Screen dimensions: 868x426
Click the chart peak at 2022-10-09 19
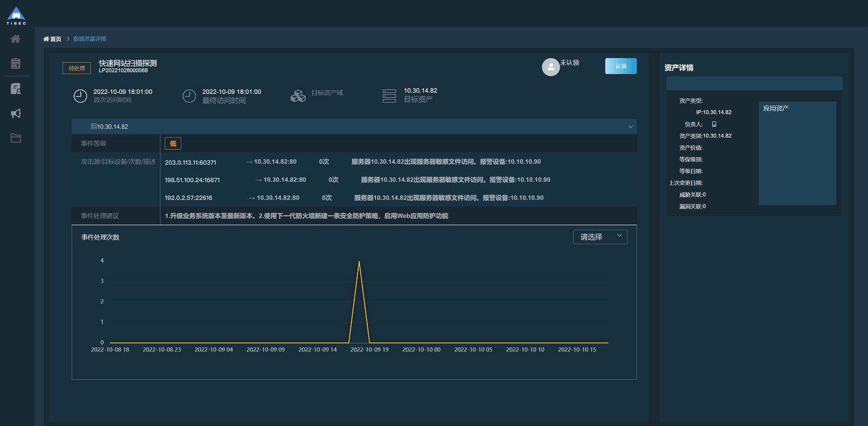pos(359,262)
